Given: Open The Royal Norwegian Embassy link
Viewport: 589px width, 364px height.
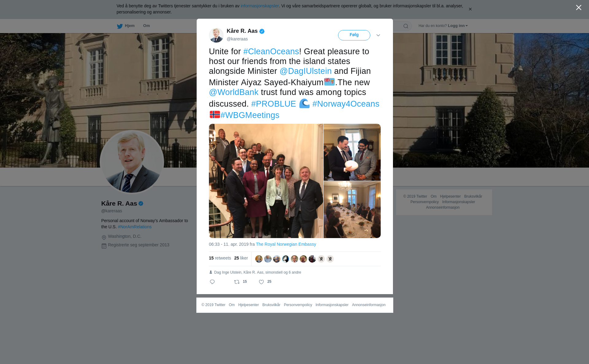Looking at the screenshot, I should click(286, 244).
